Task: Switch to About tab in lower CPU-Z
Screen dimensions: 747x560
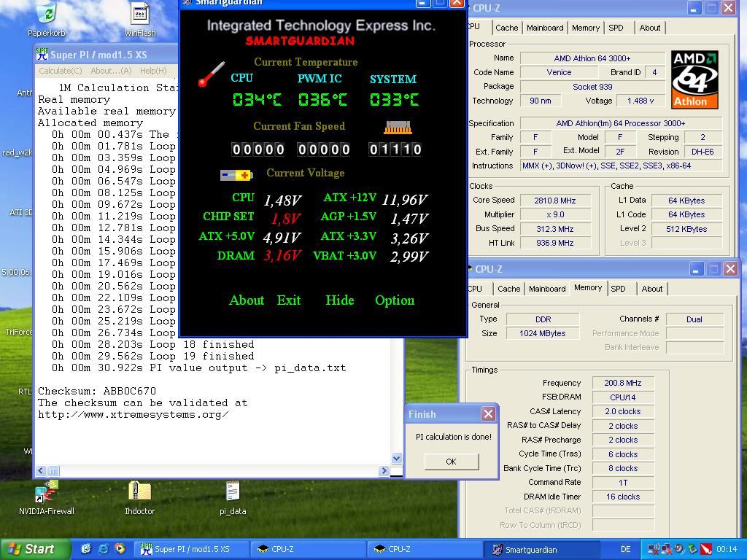Action: 651,289
